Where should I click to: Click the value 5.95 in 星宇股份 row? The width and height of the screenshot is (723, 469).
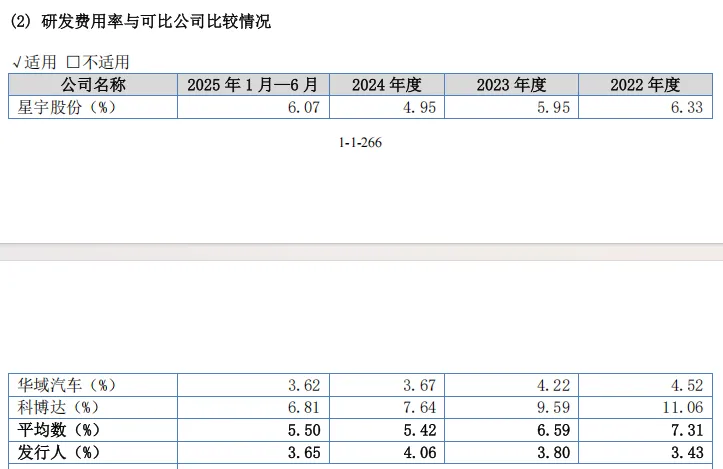553,107
